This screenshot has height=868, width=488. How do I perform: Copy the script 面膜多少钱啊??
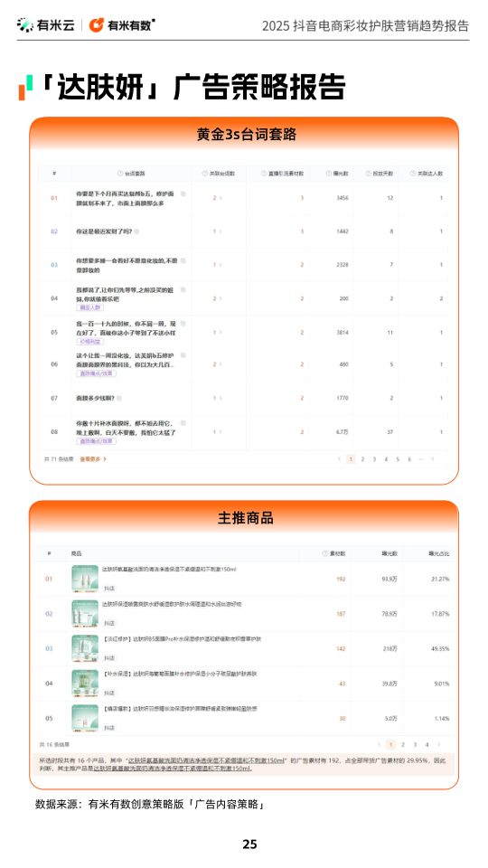point(119,398)
